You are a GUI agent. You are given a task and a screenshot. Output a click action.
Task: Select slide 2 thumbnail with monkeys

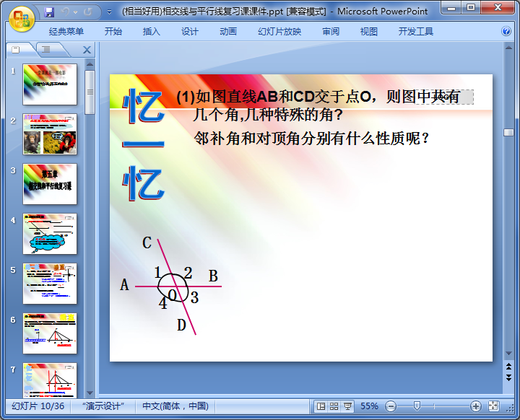click(x=50, y=134)
